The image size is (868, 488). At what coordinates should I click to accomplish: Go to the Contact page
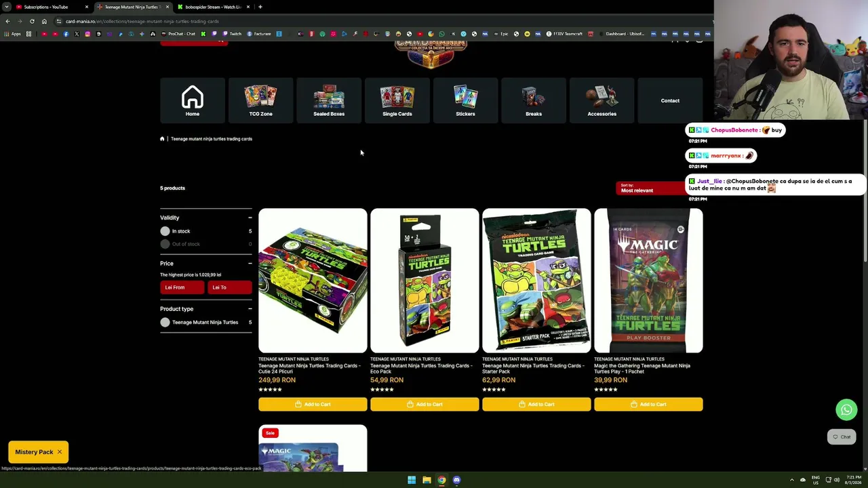tap(670, 100)
